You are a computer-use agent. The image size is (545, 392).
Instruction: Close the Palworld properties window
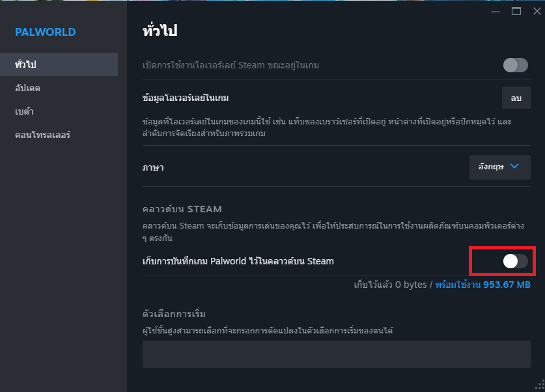535,11
